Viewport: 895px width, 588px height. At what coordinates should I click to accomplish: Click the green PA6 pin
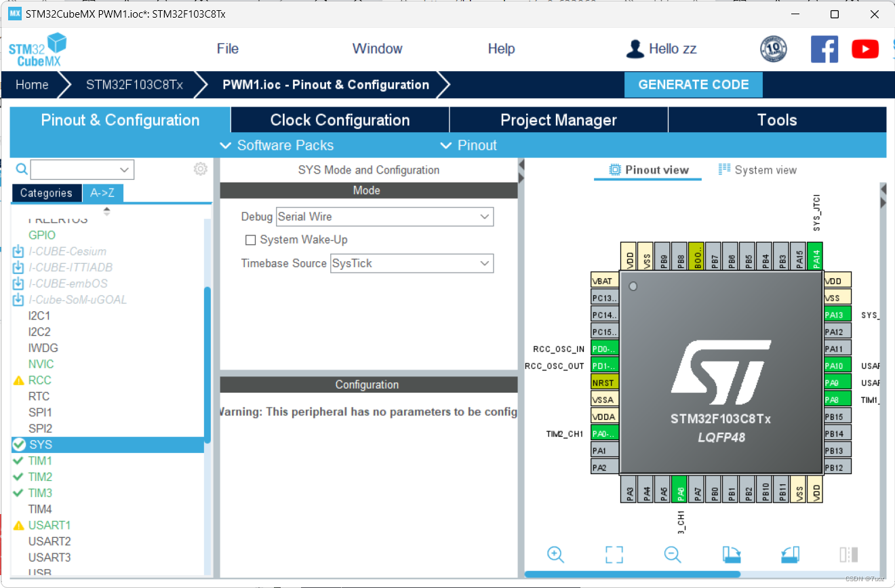[681, 490]
